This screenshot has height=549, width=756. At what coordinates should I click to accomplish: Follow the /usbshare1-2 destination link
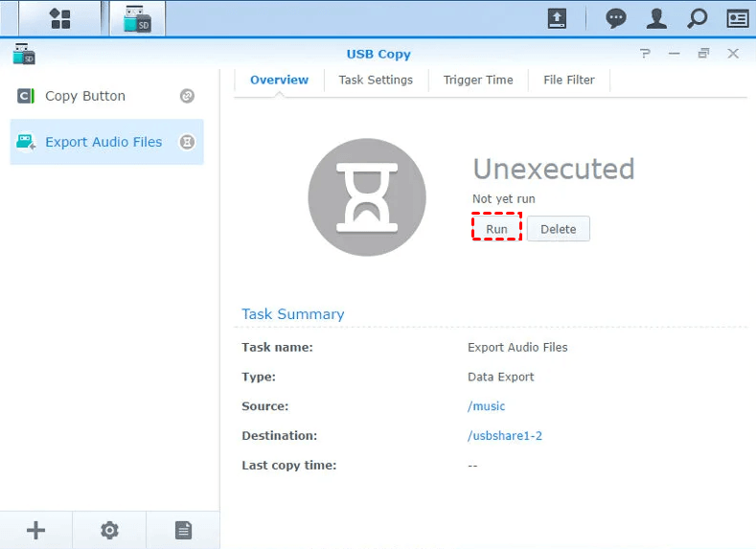click(x=505, y=436)
